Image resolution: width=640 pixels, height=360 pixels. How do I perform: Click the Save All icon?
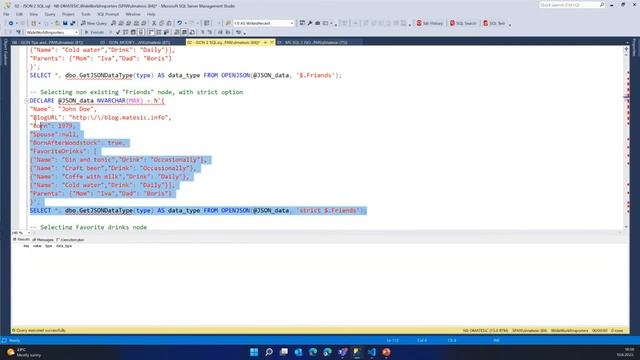73,23
